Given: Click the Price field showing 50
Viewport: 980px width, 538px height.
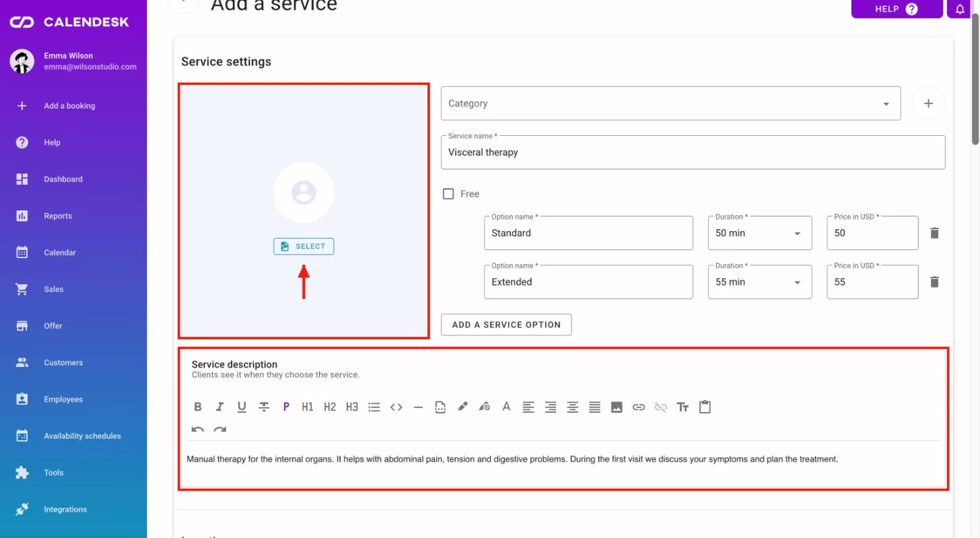Looking at the screenshot, I should click(873, 233).
